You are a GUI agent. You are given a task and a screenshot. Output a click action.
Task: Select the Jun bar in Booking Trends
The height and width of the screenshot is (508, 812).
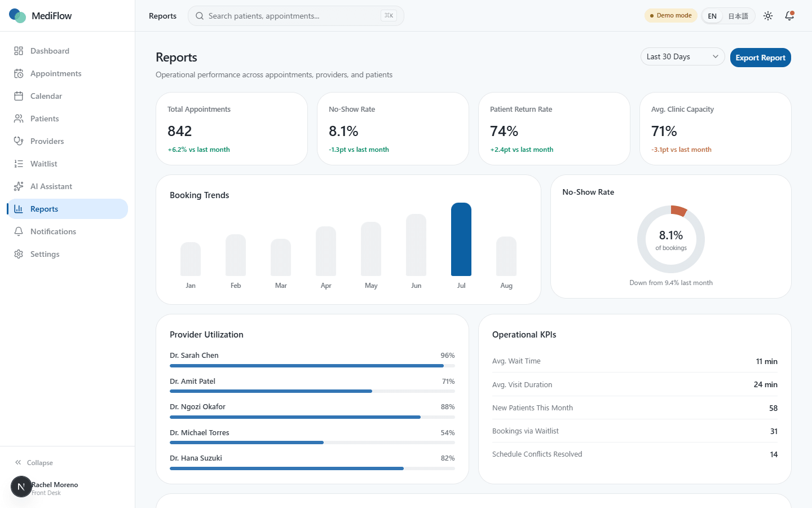(416, 245)
